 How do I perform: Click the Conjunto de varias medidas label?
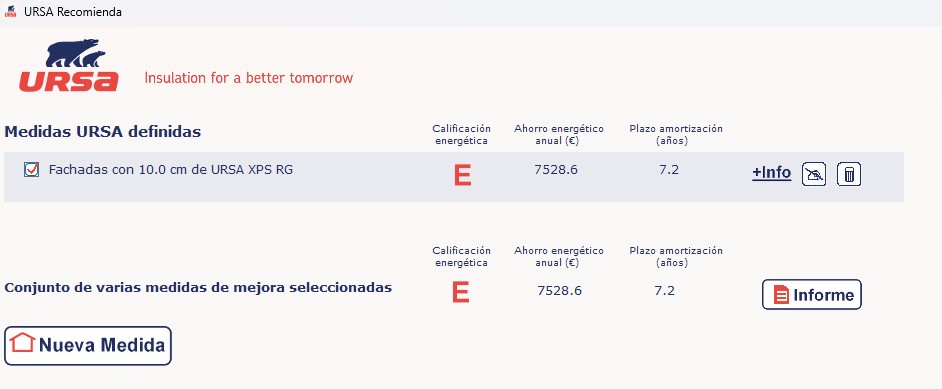click(x=198, y=288)
